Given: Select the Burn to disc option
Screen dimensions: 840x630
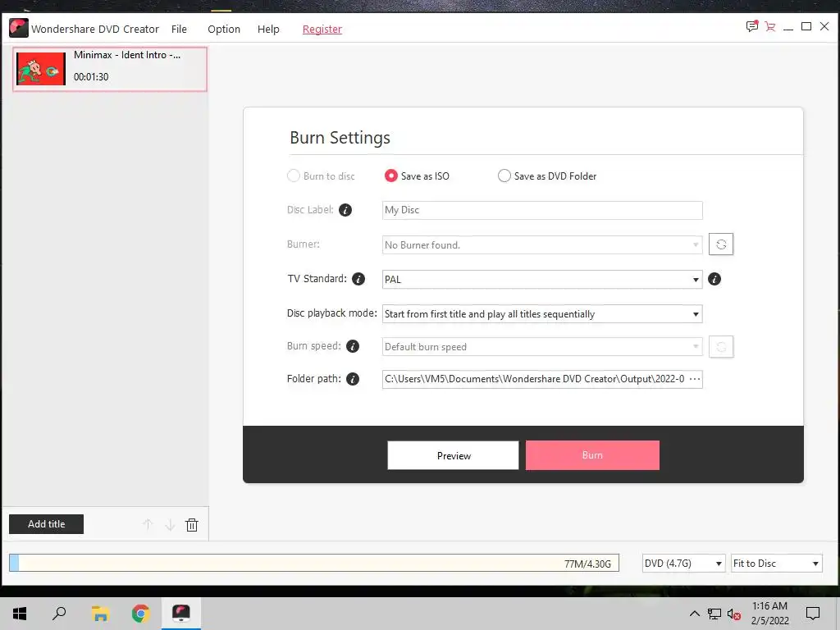Looking at the screenshot, I should [x=321, y=176].
